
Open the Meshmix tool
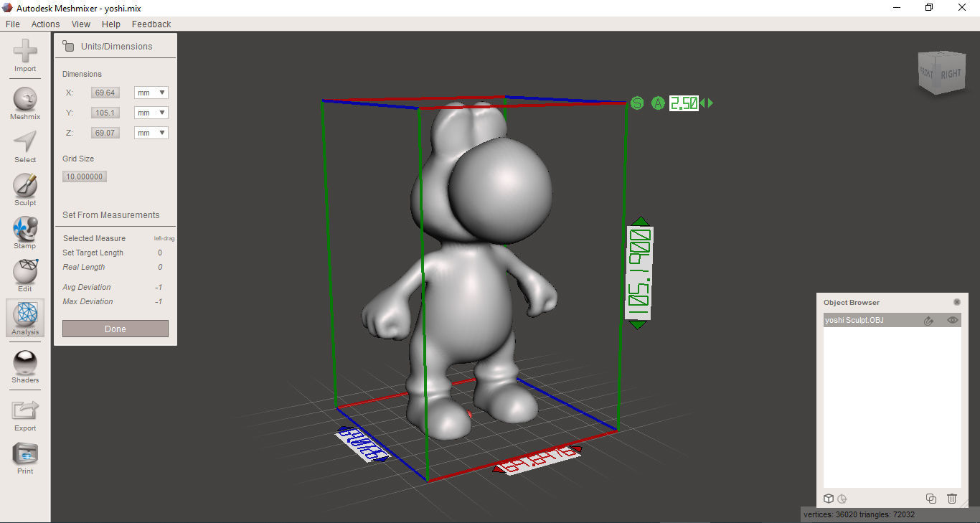tap(25, 103)
